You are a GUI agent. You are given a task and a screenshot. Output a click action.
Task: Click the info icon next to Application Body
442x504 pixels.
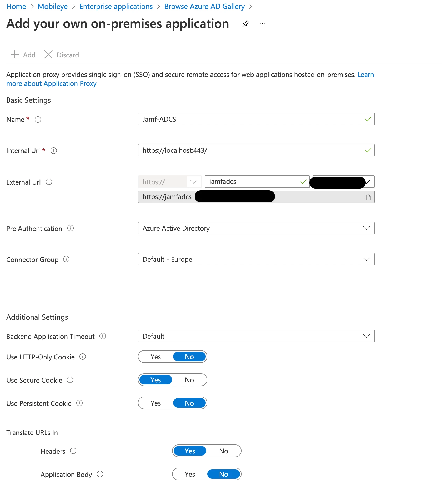100,474
